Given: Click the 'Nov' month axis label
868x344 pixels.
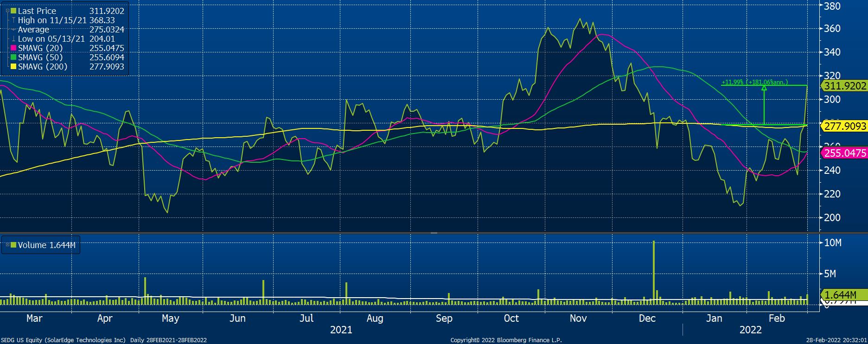Looking at the screenshot, I should click(x=578, y=318).
